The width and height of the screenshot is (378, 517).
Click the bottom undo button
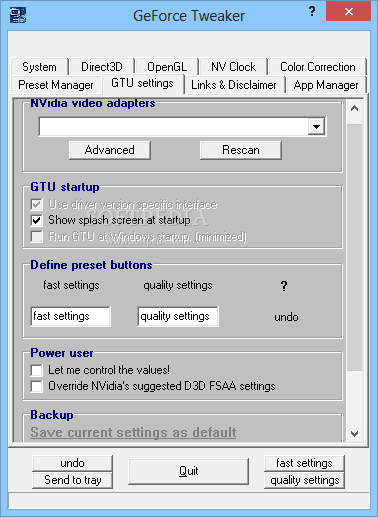[72, 463]
